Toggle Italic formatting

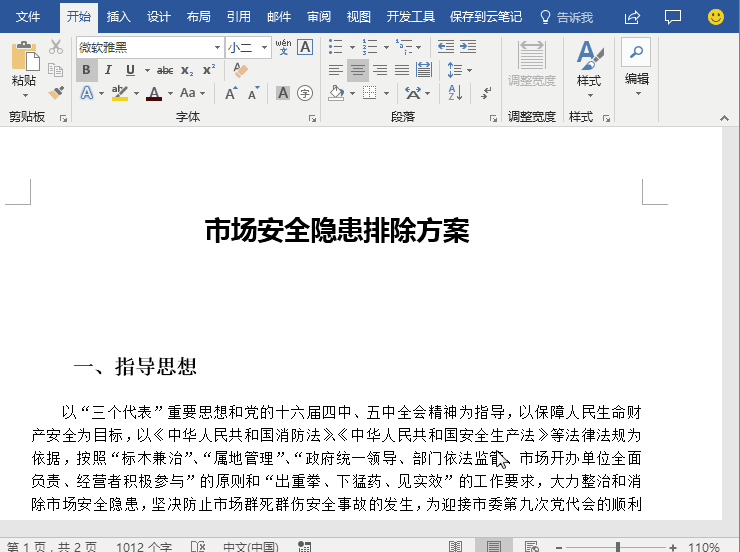click(x=108, y=70)
